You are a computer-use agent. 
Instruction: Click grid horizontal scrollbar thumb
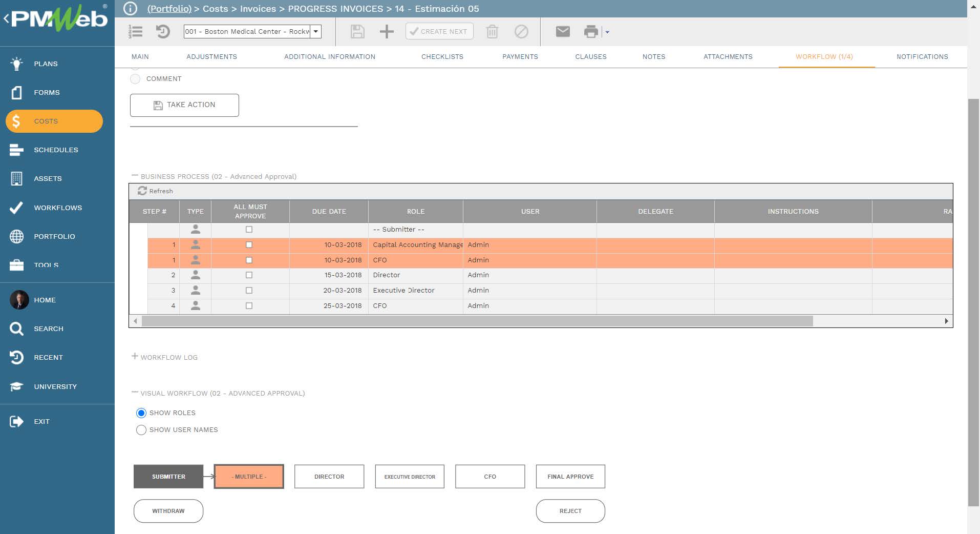click(477, 321)
